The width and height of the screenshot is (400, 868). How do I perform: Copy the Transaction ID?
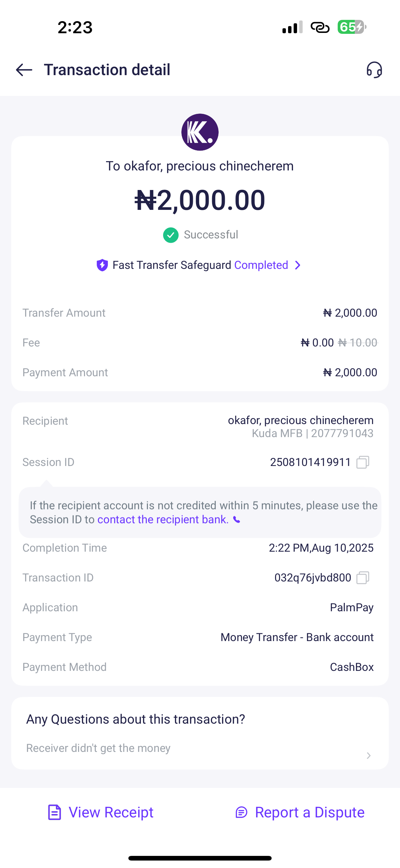pos(362,577)
